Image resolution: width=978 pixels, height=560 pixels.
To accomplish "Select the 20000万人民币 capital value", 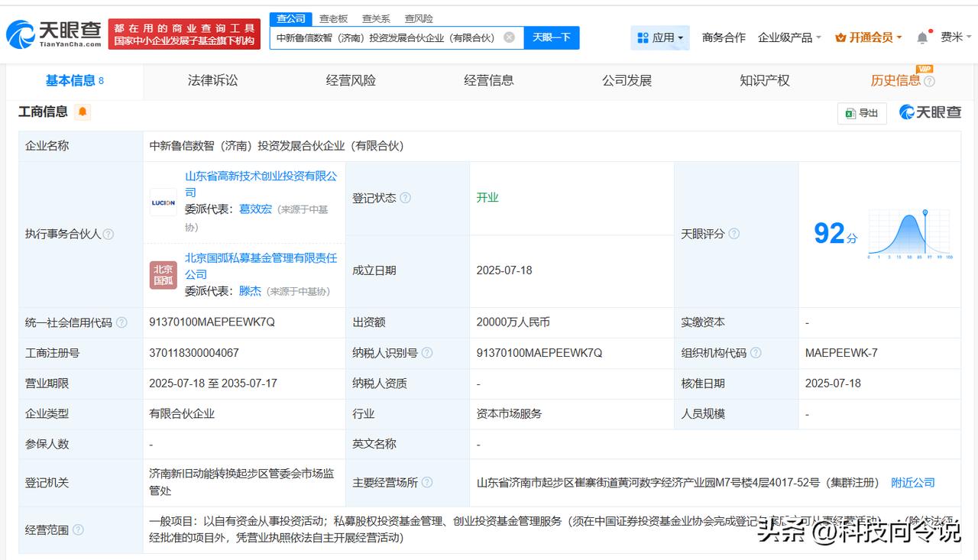I will (513, 322).
